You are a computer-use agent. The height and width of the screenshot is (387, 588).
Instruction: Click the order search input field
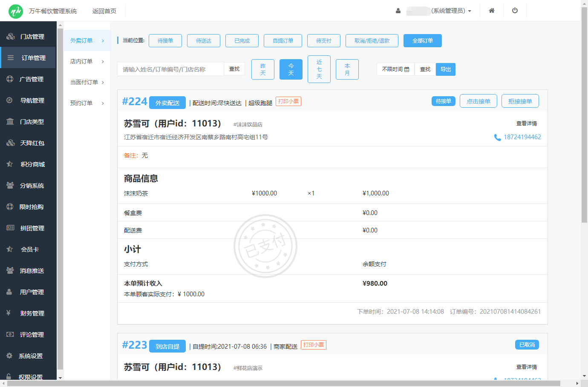coord(170,69)
